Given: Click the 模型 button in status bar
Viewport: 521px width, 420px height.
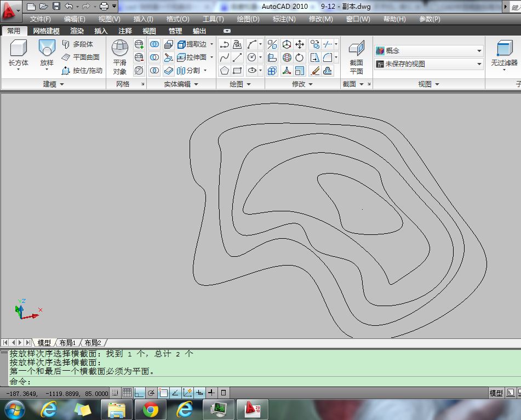Looking at the screenshot, I should 496,393.
